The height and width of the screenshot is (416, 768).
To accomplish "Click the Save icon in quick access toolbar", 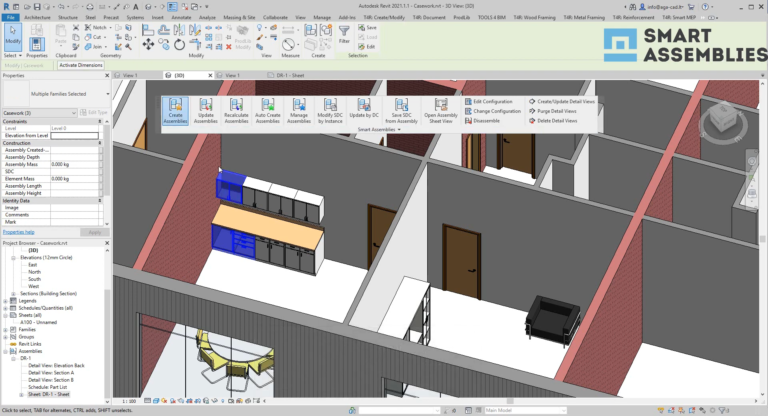I will pos(36,7).
